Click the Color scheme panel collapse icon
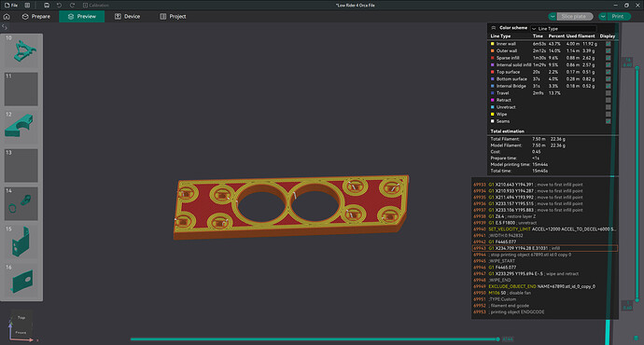This screenshot has height=345, width=644. coord(494,28)
